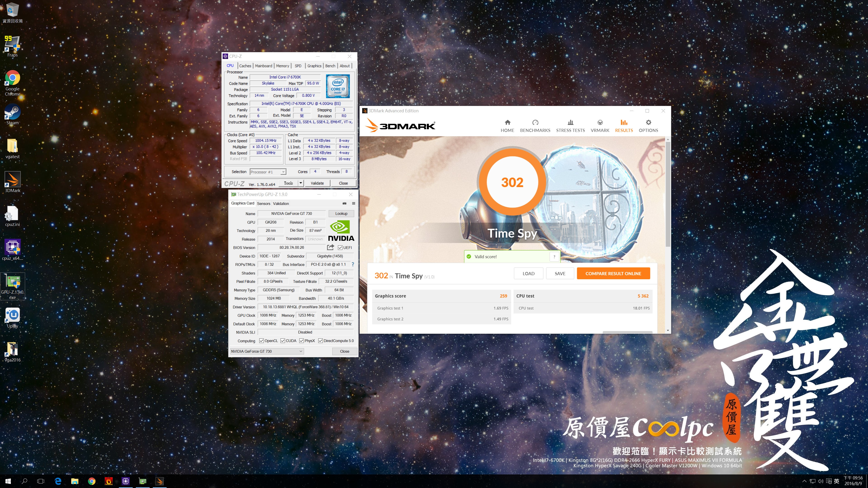
Task: Open GPU-Z Validation tab
Action: [x=281, y=203]
